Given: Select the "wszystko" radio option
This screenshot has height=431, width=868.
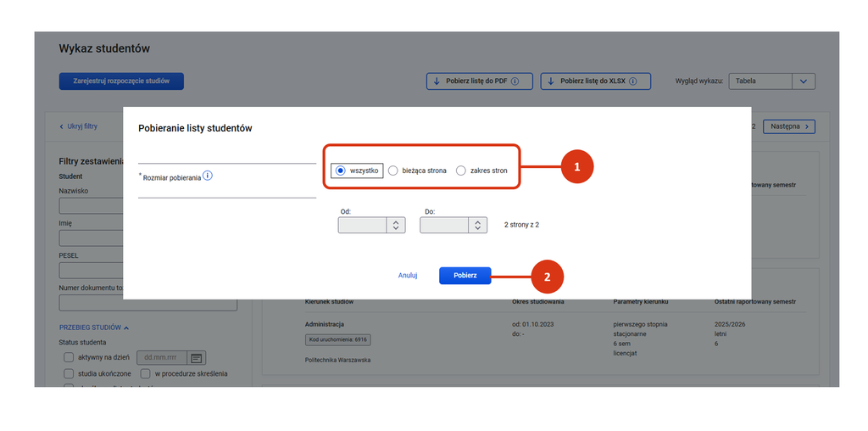Looking at the screenshot, I should [x=341, y=171].
